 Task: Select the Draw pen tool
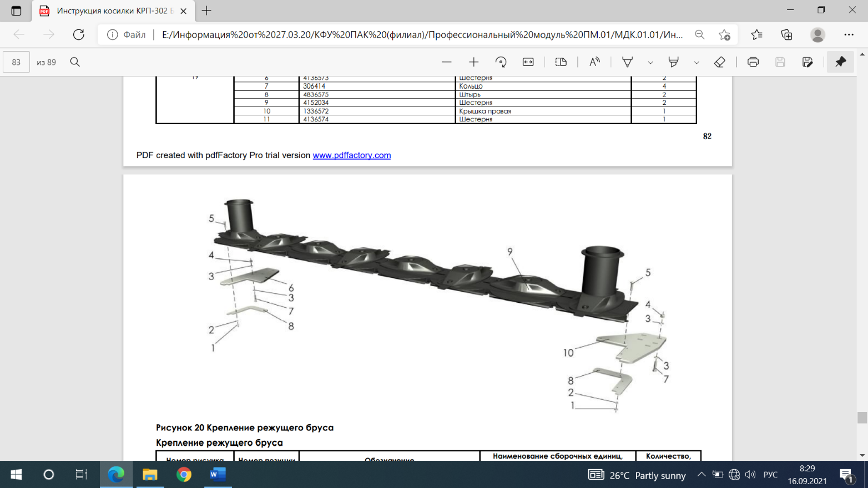point(628,62)
